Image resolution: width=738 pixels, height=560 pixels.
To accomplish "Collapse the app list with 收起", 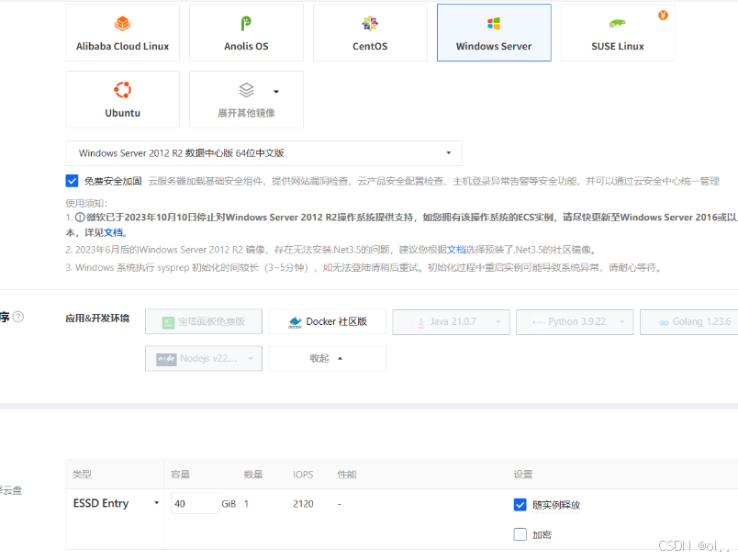I will [327, 359].
